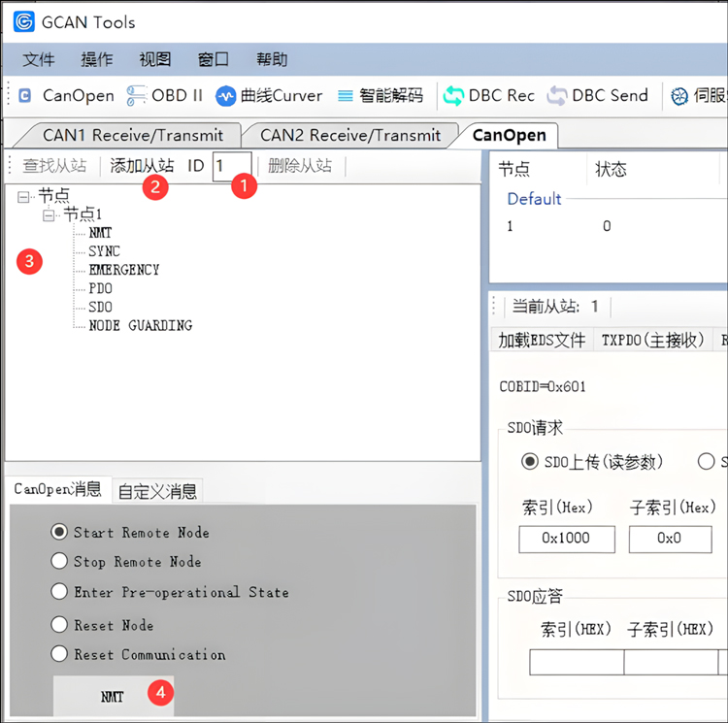728x723 pixels.
Task: Click the GCAN Tools app logo
Action: (x=23, y=21)
